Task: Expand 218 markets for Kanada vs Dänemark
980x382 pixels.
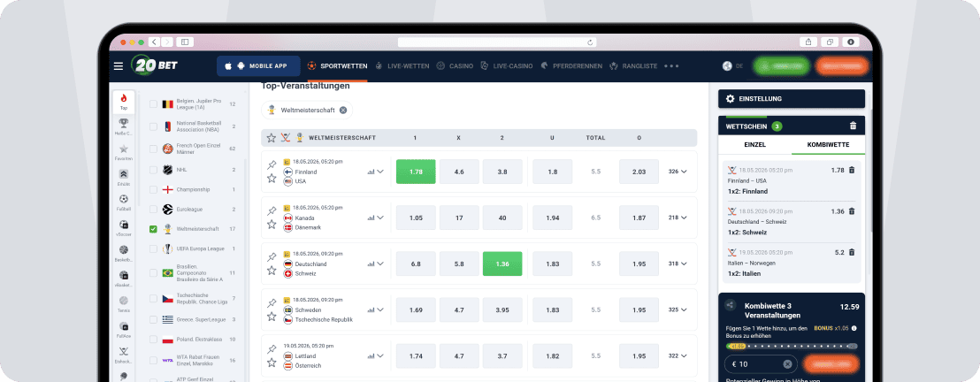Action: click(x=678, y=218)
